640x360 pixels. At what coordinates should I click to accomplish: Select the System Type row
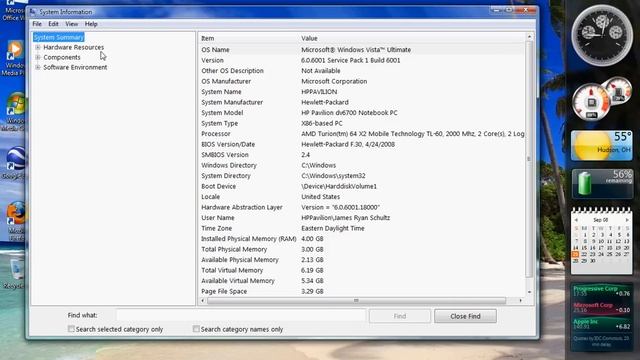(362, 123)
